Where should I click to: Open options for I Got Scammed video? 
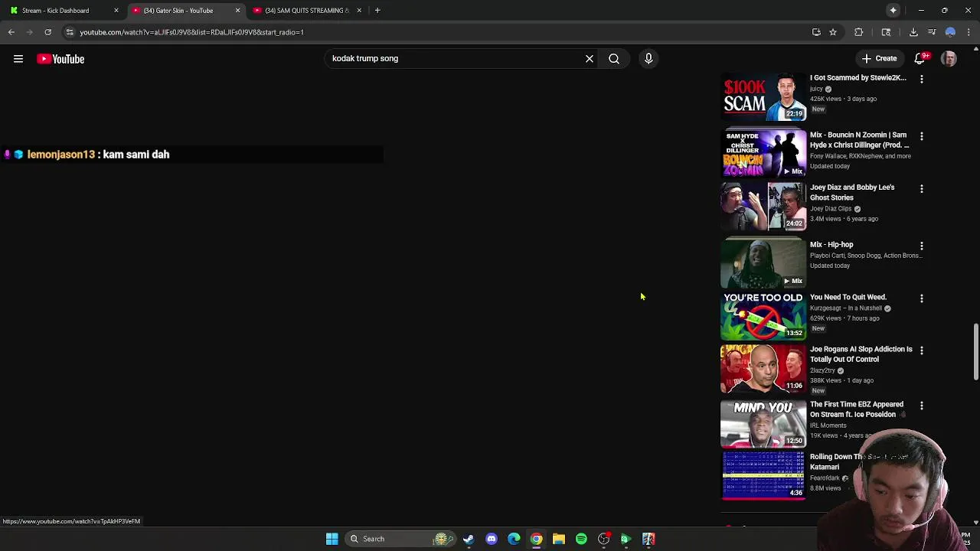point(922,79)
